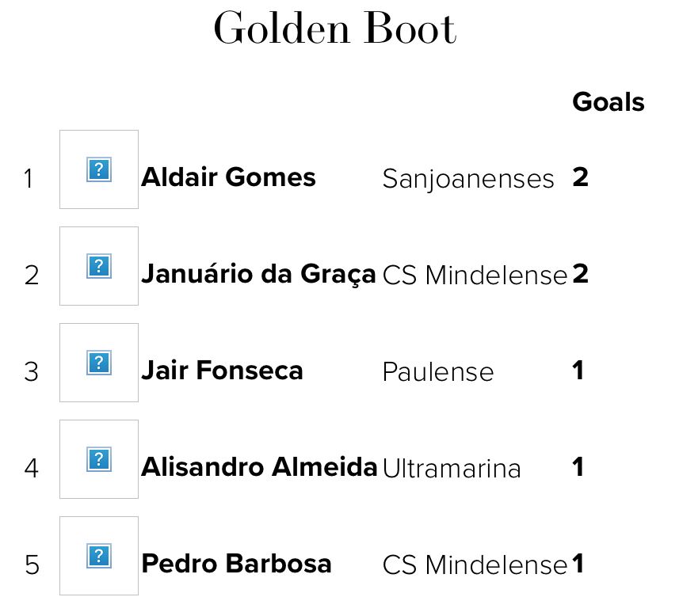Click Pedro Barbosa placeholder photo icon

[99, 556]
